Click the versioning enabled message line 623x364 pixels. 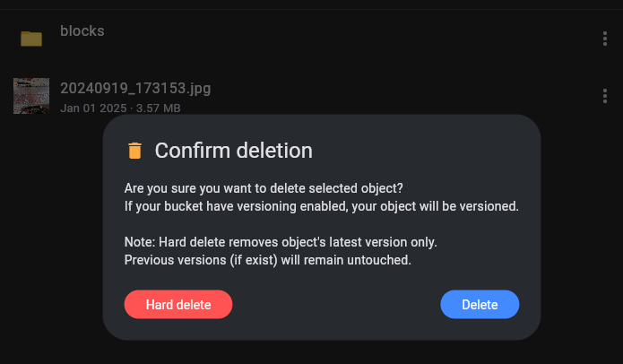[322, 206]
